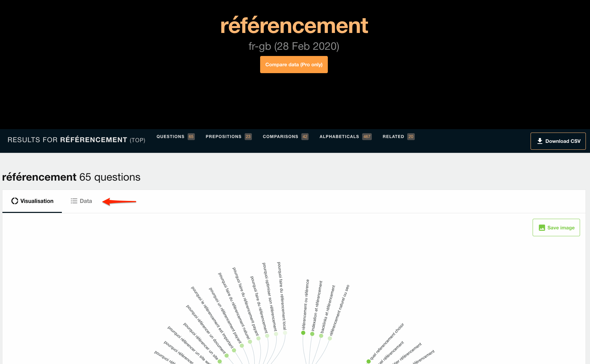Click the "quel referencement choisir" label

point(387,341)
